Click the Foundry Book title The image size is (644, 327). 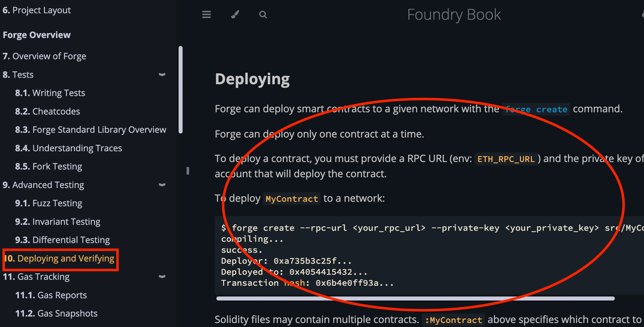click(x=454, y=14)
